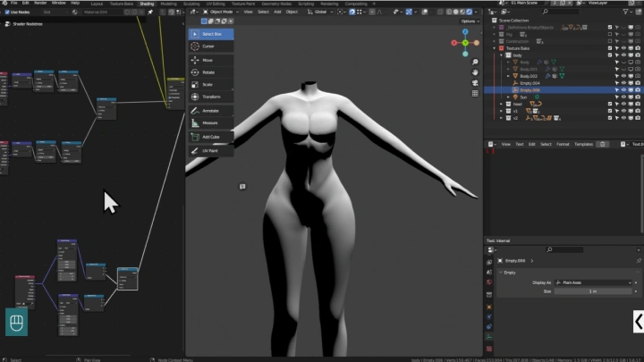This screenshot has height=362, width=644.
Task: Select the Cursor tool
Action: 210,46
